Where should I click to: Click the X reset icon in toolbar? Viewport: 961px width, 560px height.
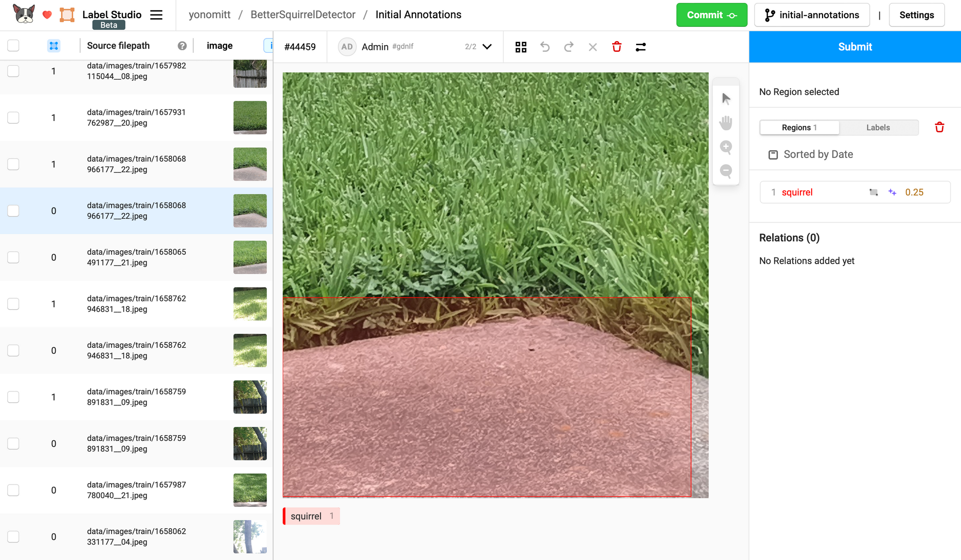593,47
